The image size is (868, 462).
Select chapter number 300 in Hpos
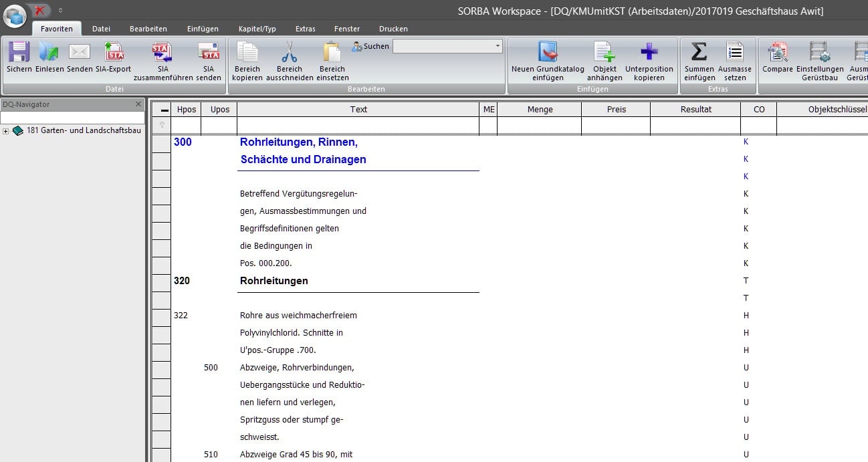[183, 142]
